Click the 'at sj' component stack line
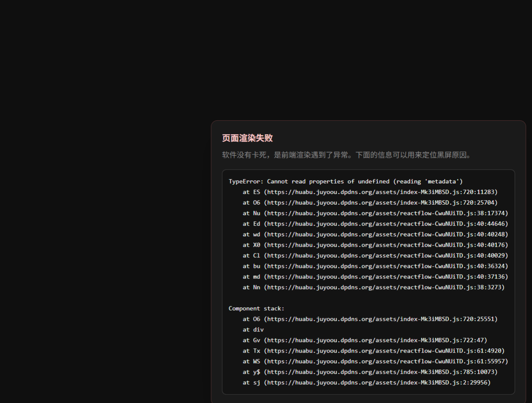 pyautogui.click(x=367, y=383)
